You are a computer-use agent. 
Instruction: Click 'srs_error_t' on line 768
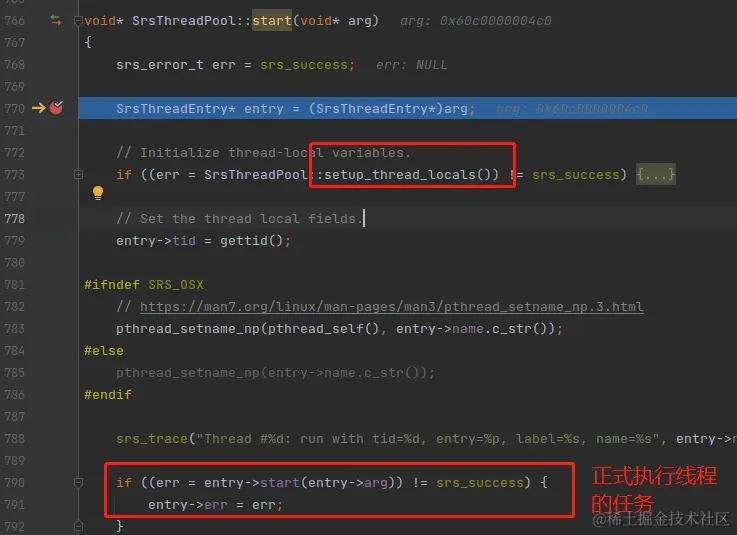(x=160, y=65)
